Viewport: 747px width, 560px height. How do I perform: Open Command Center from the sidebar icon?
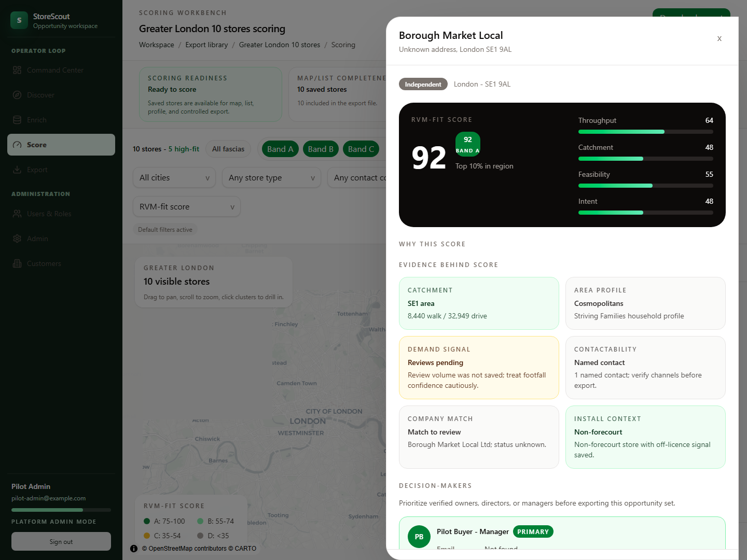click(17, 70)
